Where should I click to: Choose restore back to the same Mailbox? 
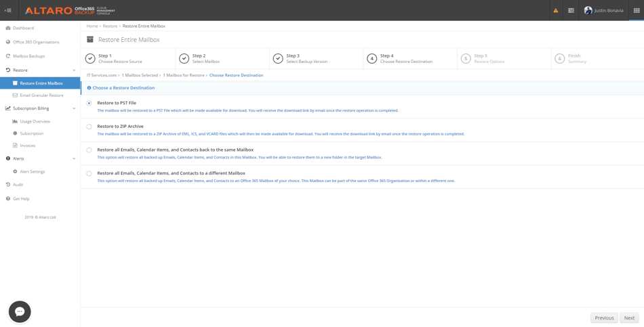tap(89, 150)
